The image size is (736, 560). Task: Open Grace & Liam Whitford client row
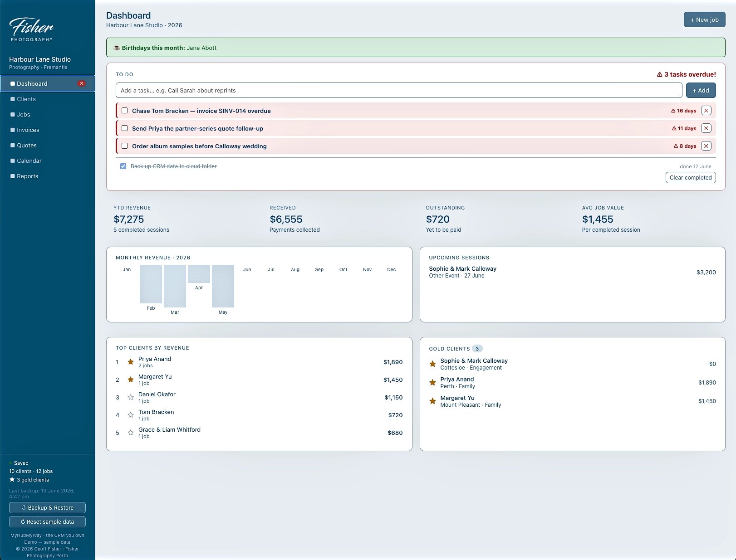point(259,433)
